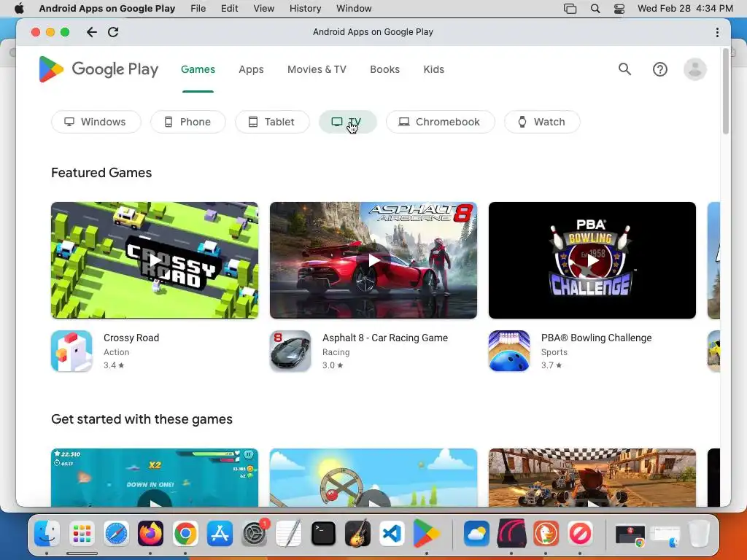Switch to the Games tab

(x=198, y=69)
